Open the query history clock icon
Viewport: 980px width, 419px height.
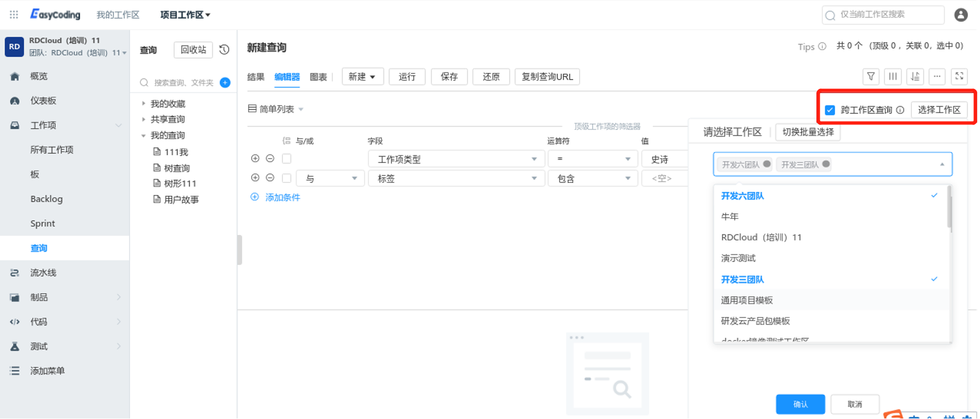[224, 50]
